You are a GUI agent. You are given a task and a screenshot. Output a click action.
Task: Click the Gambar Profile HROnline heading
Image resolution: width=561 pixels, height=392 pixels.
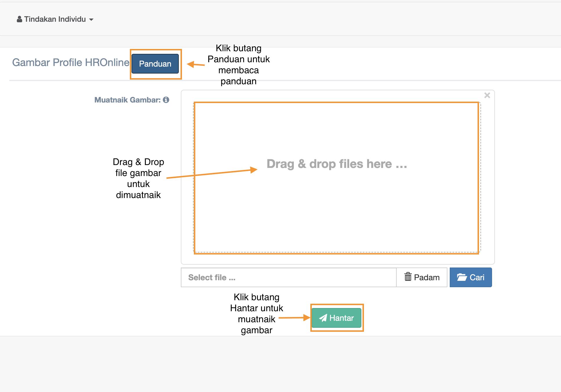tap(71, 63)
